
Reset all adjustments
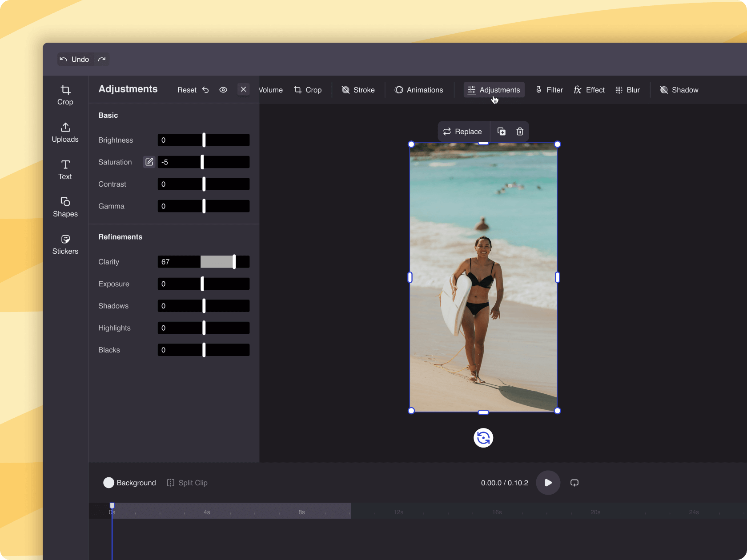click(x=186, y=89)
